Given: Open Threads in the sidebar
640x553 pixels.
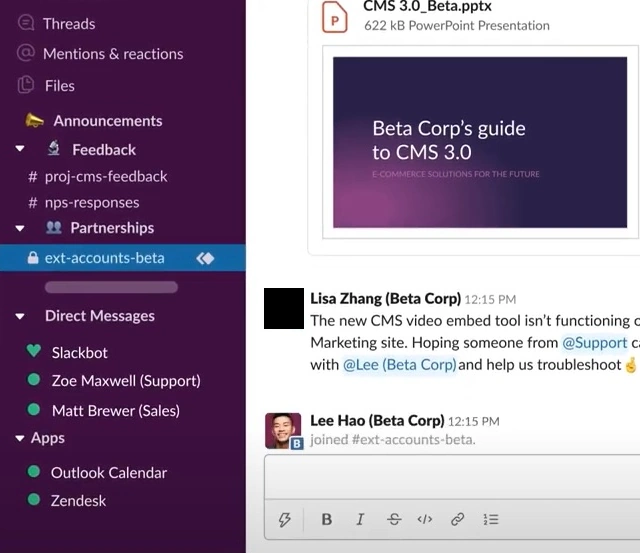Looking at the screenshot, I should coord(69,23).
